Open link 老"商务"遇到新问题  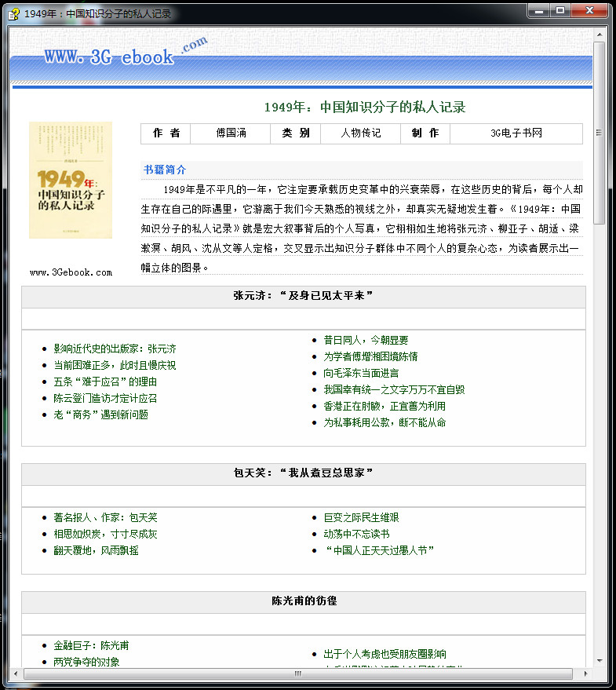coord(100,414)
